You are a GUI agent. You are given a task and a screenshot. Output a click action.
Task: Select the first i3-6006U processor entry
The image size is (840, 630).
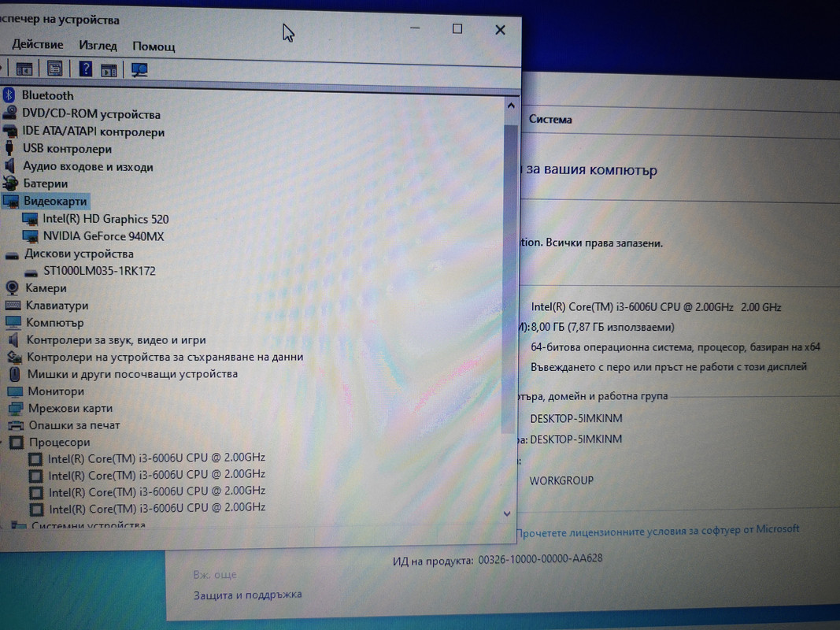pyautogui.click(x=157, y=458)
